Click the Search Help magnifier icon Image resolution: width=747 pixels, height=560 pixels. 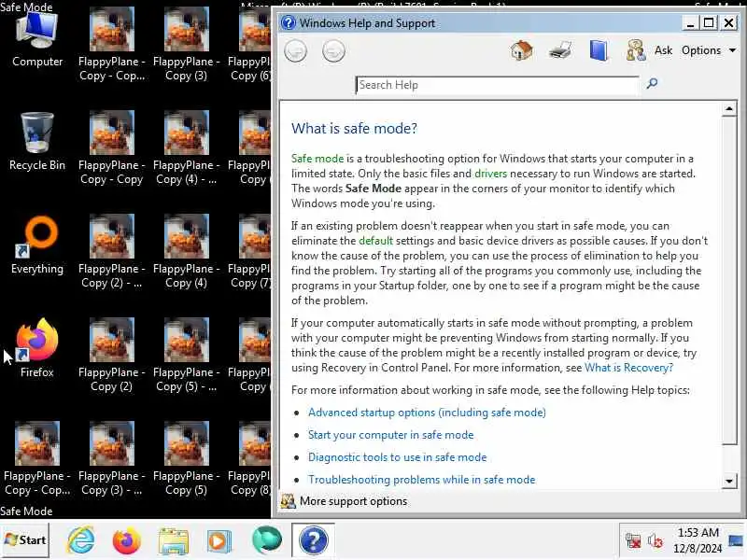point(652,84)
